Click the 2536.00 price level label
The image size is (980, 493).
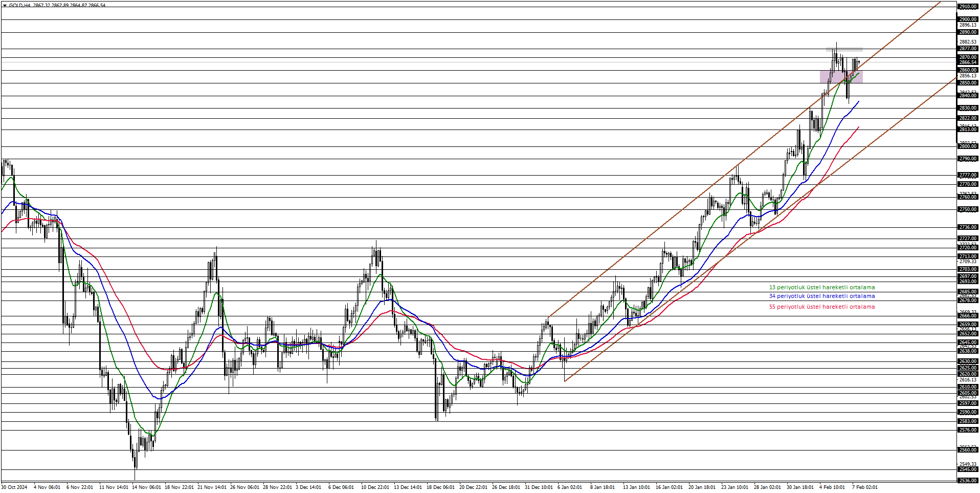coord(968,481)
